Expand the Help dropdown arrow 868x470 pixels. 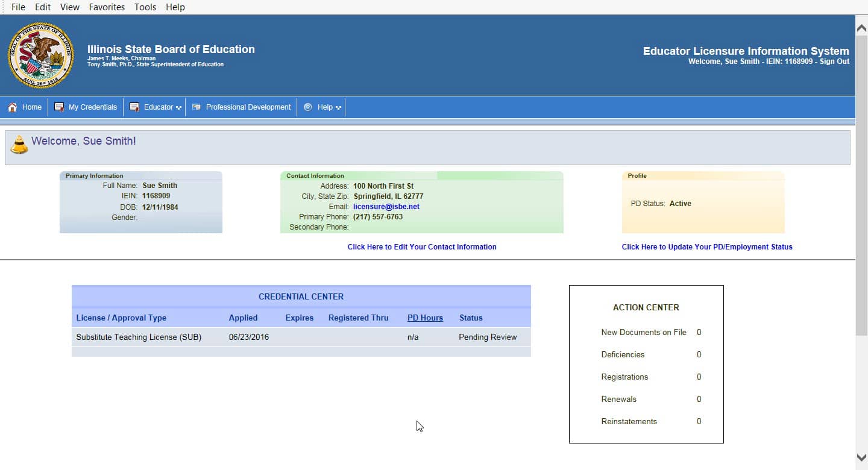tap(338, 108)
